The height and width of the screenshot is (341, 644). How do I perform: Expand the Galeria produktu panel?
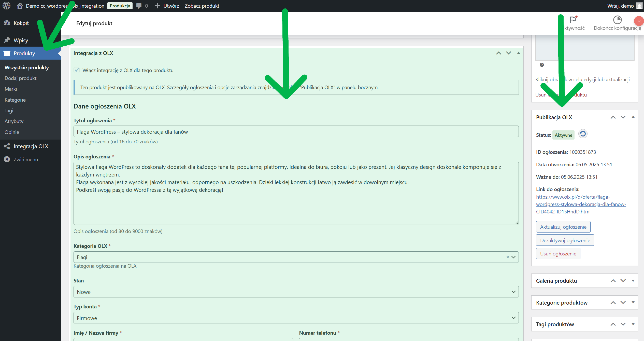(x=633, y=281)
